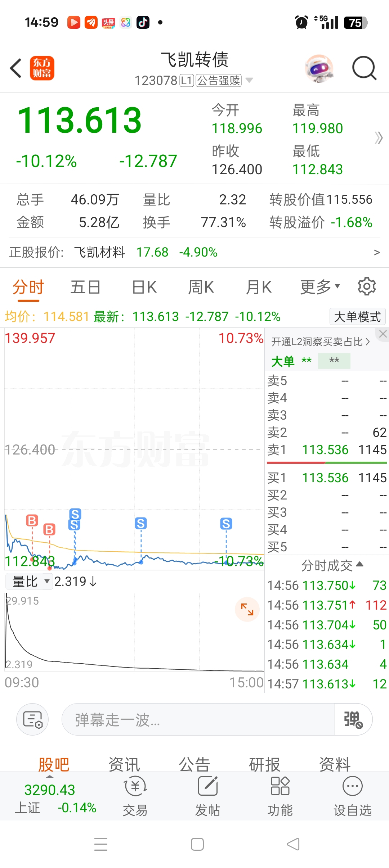Select the 大单 label in order panel
This screenshot has height=868, width=389.
[283, 361]
